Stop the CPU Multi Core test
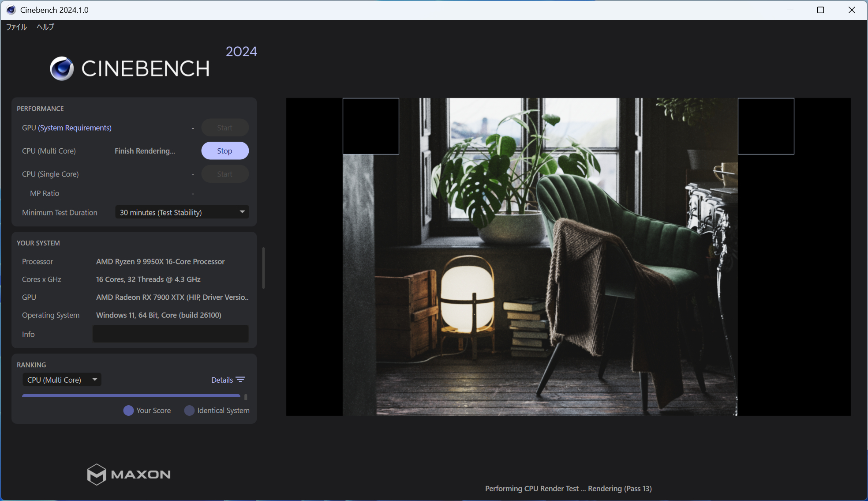Image resolution: width=868 pixels, height=501 pixels. point(224,151)
